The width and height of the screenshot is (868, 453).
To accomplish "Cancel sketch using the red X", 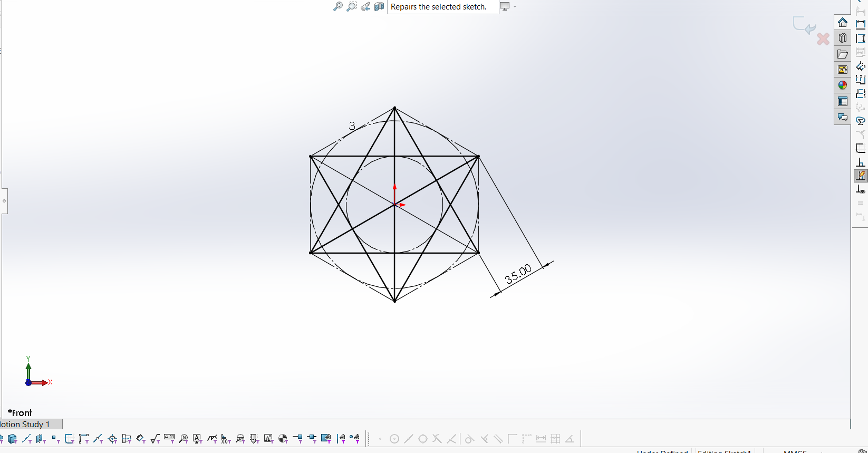I will pyautogui.click(x=823, y=39).
